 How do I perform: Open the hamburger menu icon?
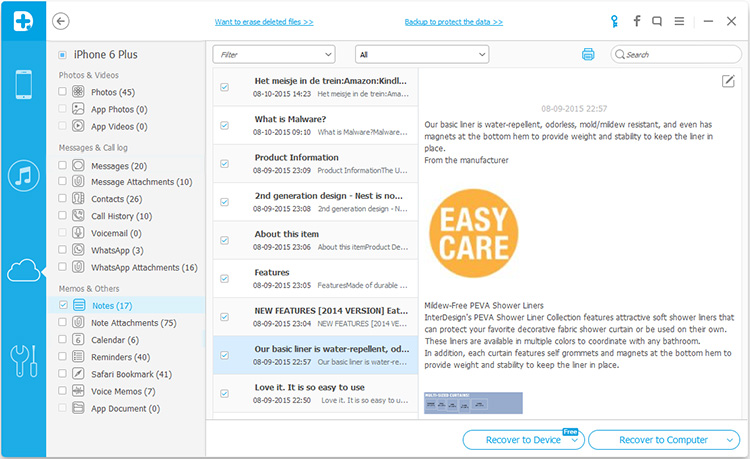[679, 21]
